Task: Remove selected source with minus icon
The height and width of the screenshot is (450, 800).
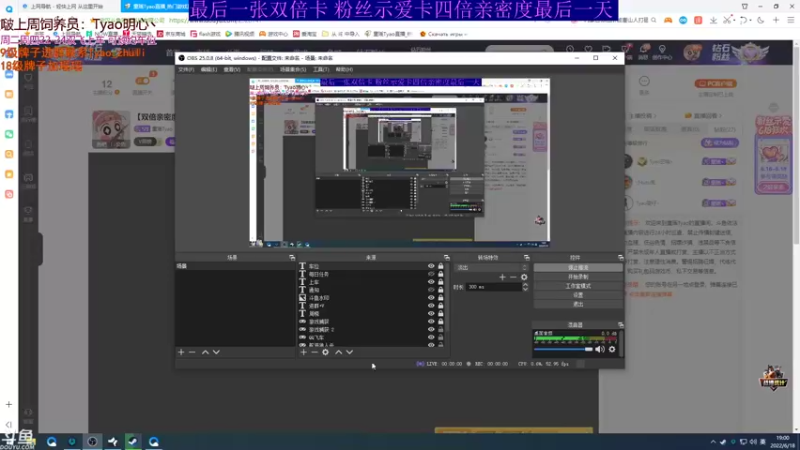Action: coord(314,352)
